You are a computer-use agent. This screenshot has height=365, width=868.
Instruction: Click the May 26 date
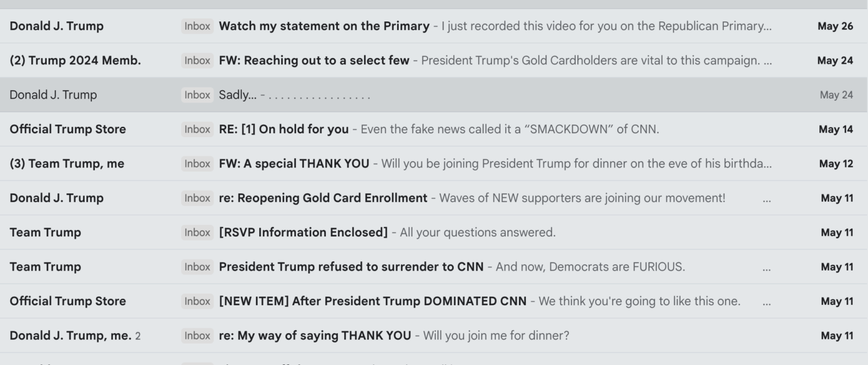(835, 26)
